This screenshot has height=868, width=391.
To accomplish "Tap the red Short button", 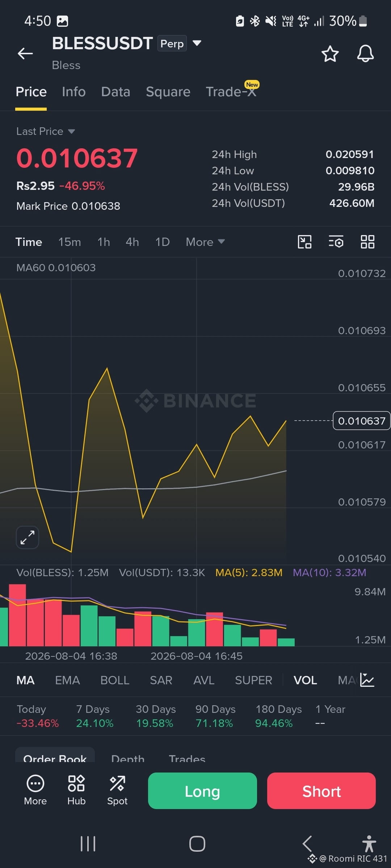I will click(x=321, y=791).
